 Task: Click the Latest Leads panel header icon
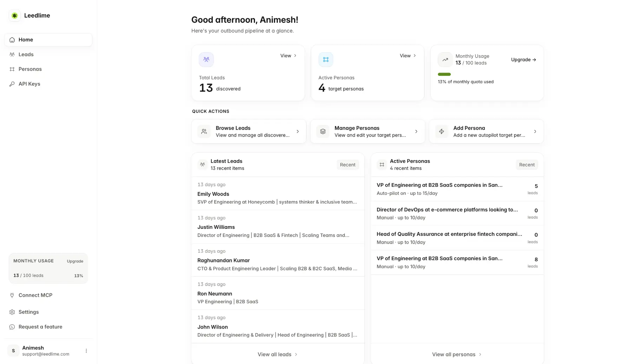pyautogui.click(x=202, y=164)
